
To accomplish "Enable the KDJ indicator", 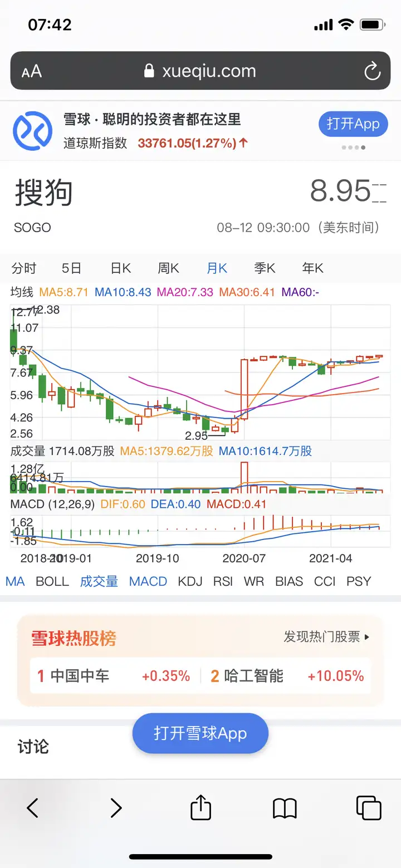I will (190, 581).
